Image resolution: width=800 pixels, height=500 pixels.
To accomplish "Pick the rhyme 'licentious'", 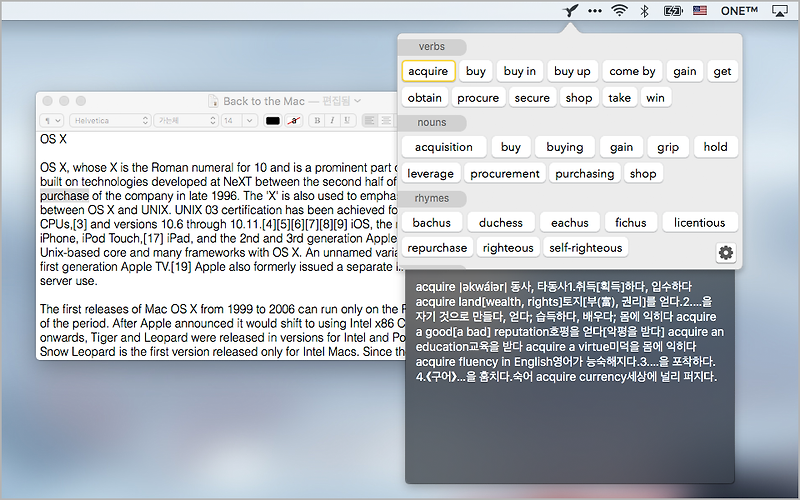I will [699, 222].
